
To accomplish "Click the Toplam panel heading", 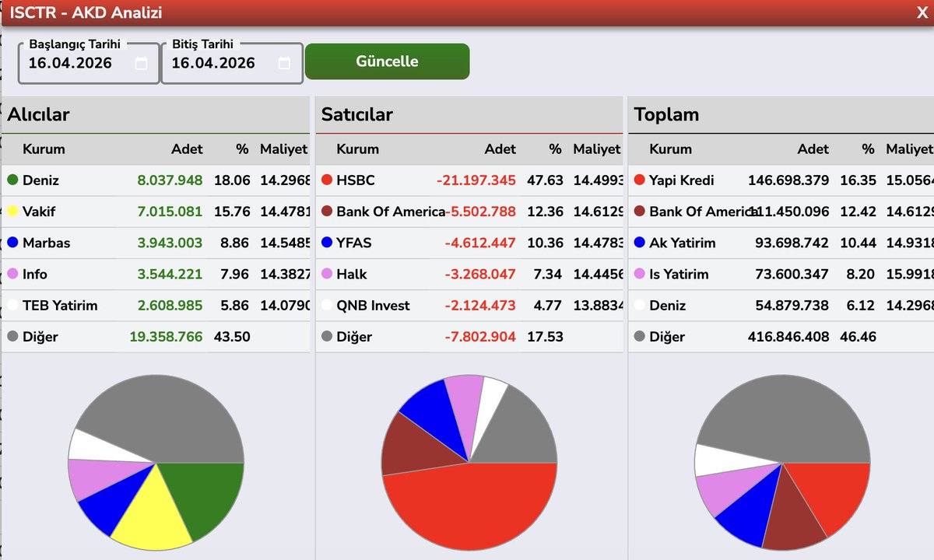I will coord(666,114).
